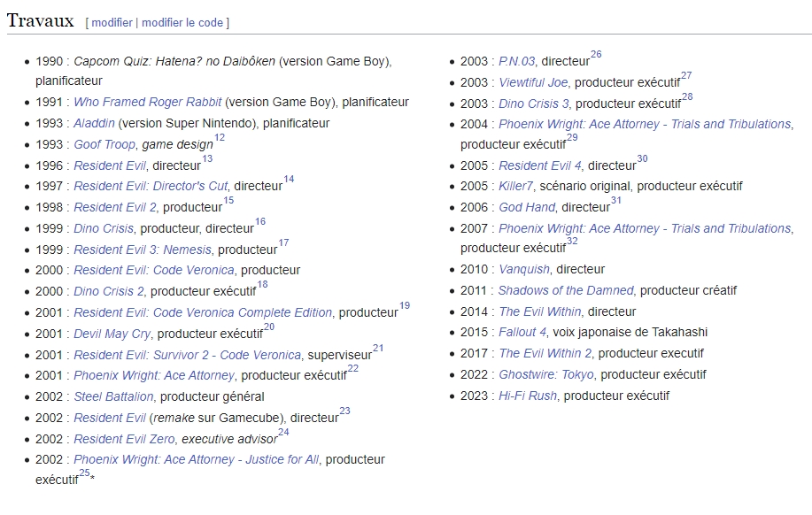The image size is (812, 515).
Task: Open the Vanquish link
Action: pyautogui.click(x=523, y=269)
